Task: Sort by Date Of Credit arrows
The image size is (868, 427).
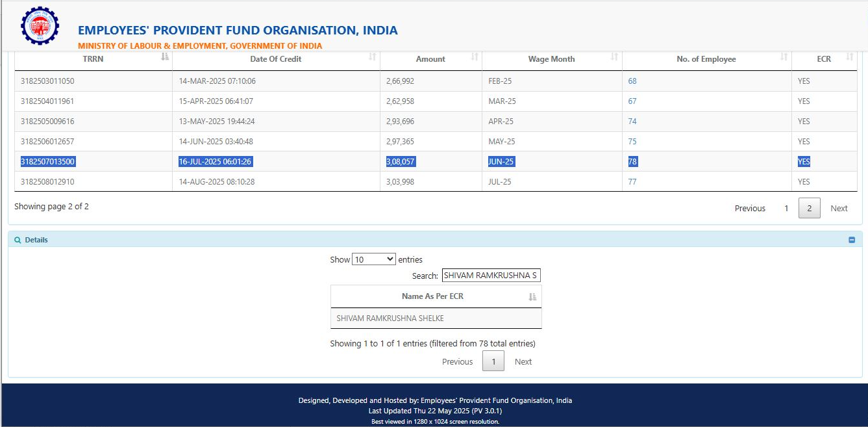Action: coord(373,57)
